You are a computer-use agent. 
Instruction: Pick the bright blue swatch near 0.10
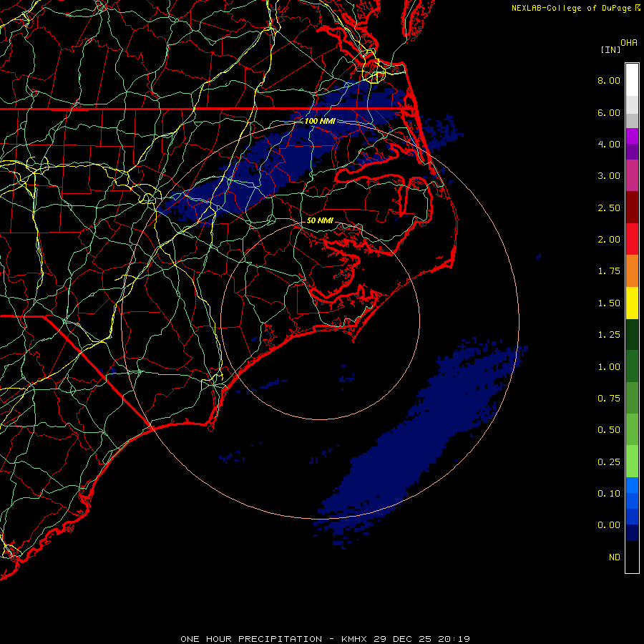pos(632,485)
